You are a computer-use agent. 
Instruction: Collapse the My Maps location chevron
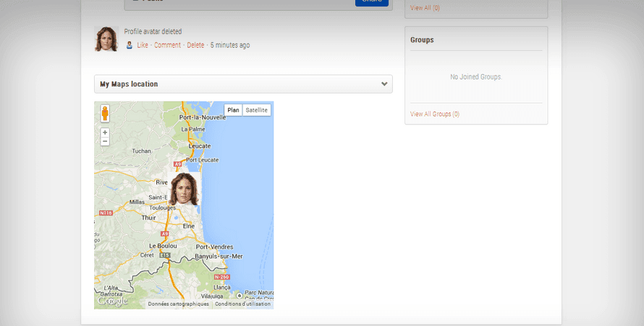pos(384,84)
